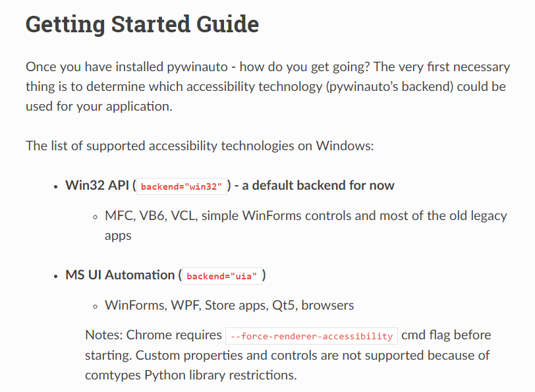Viewport: 535px width, 392px height.
Task: Click the hollow bullet before MFC, VB6
Action: click(96, 216)
